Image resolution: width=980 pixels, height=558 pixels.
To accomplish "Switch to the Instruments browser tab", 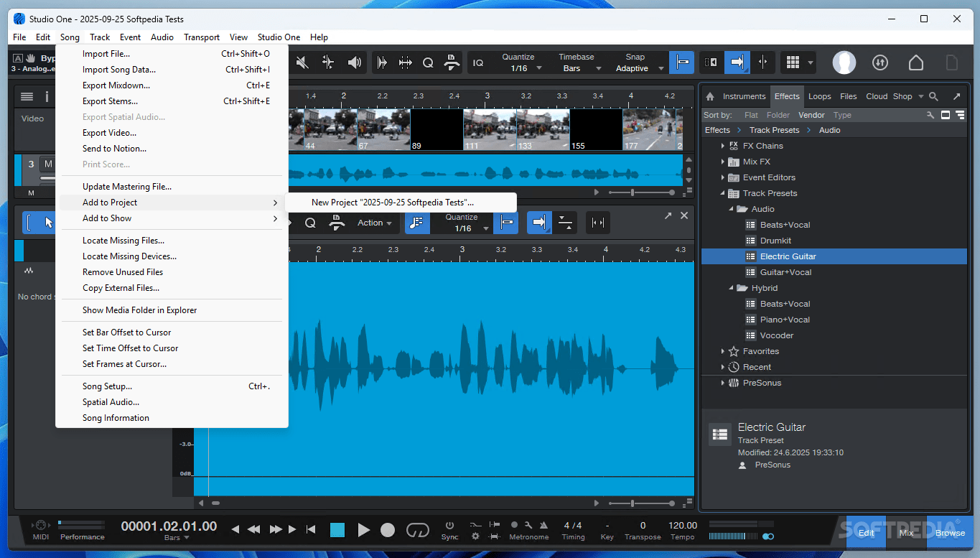I will pyautogui.click(x=744, y=96).
